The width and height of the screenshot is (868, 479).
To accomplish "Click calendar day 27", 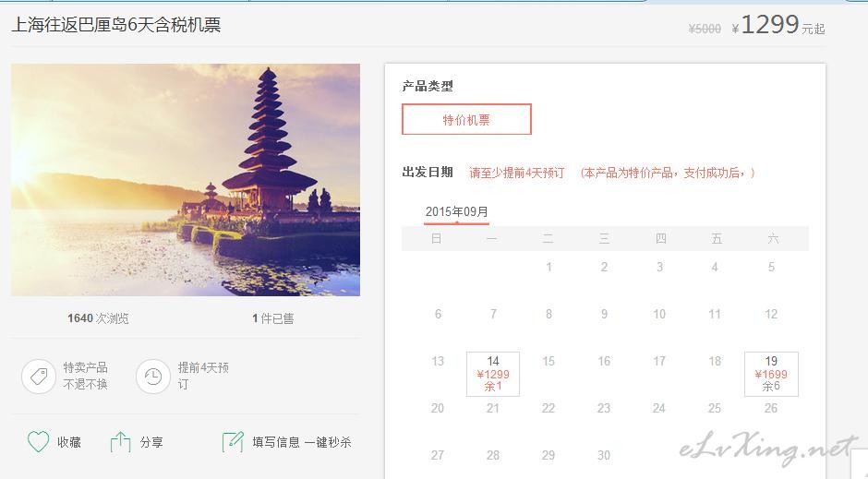I will point(438,455).
